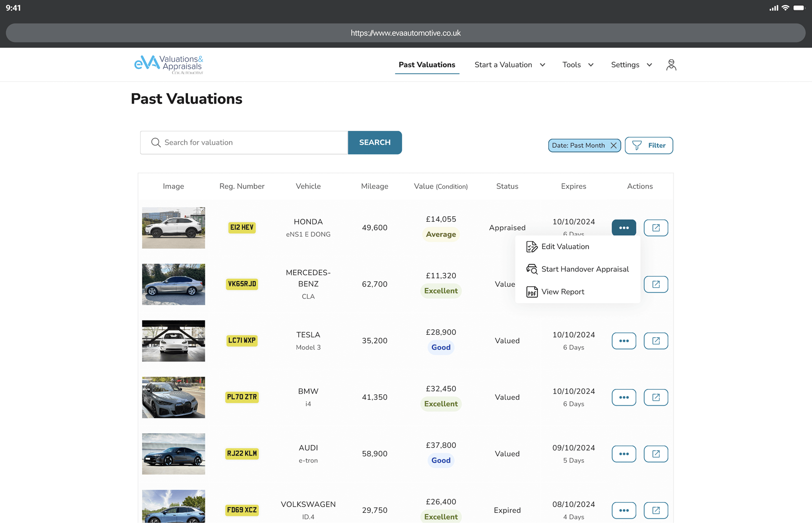The image size is (812, 523).
Task: Click the magnifier icon in search field
Action: click(156, 142)
